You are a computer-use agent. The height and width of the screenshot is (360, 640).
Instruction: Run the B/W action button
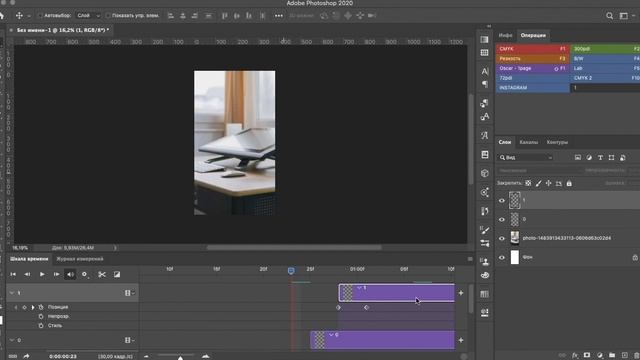(605, 58)
